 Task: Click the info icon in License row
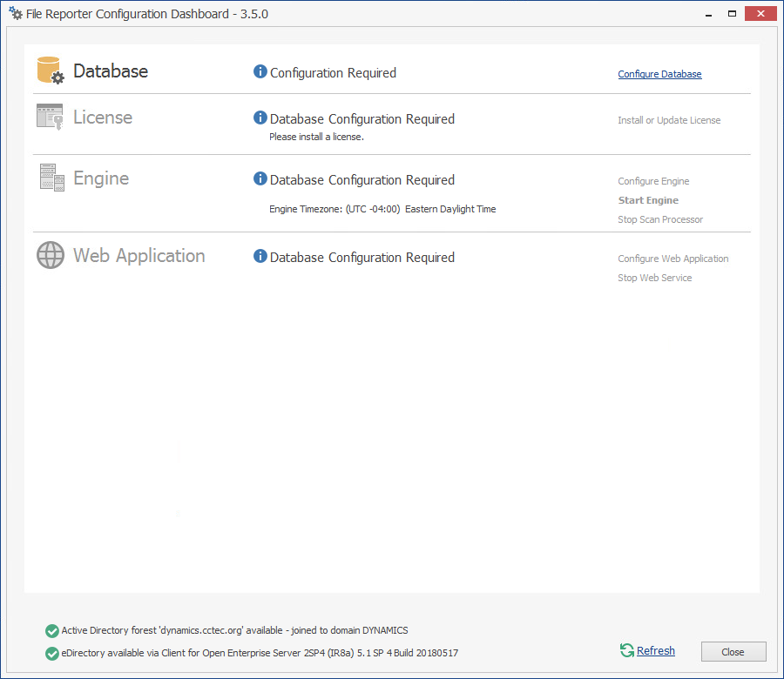pyautogui.click(x=260, y=118)
